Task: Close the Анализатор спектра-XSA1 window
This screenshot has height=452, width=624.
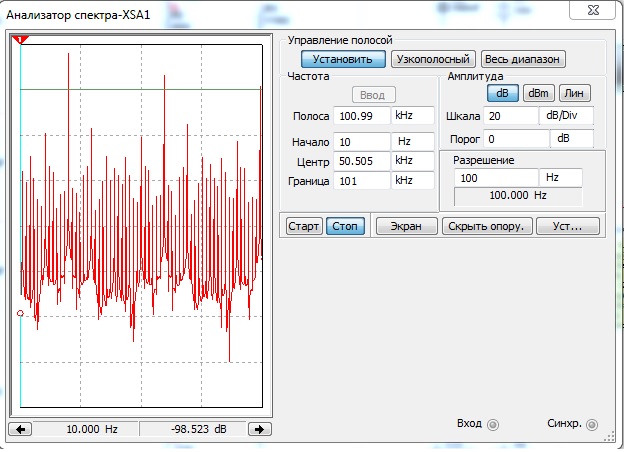Action: pyautogui.click(x=593, y=10)
